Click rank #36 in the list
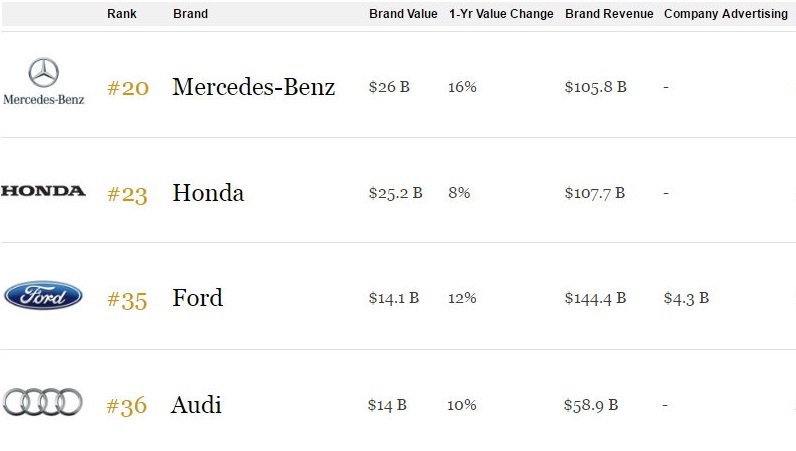 127,406
